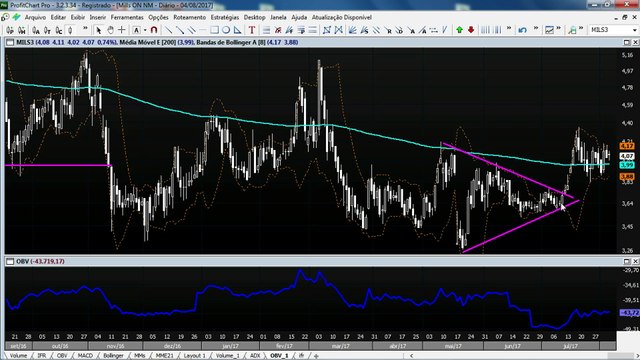Click the teal 3,99 moving average price label

click(627, 165)
